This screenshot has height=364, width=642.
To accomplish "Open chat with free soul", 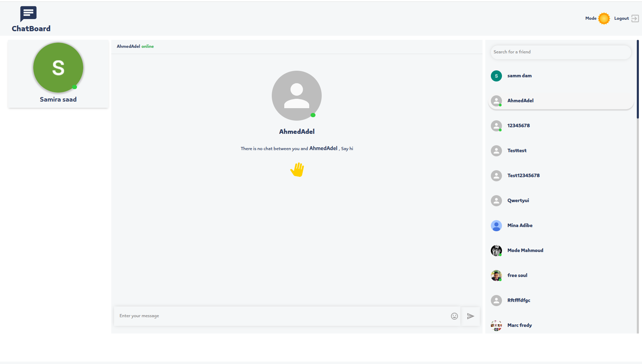I will [517, 276].
